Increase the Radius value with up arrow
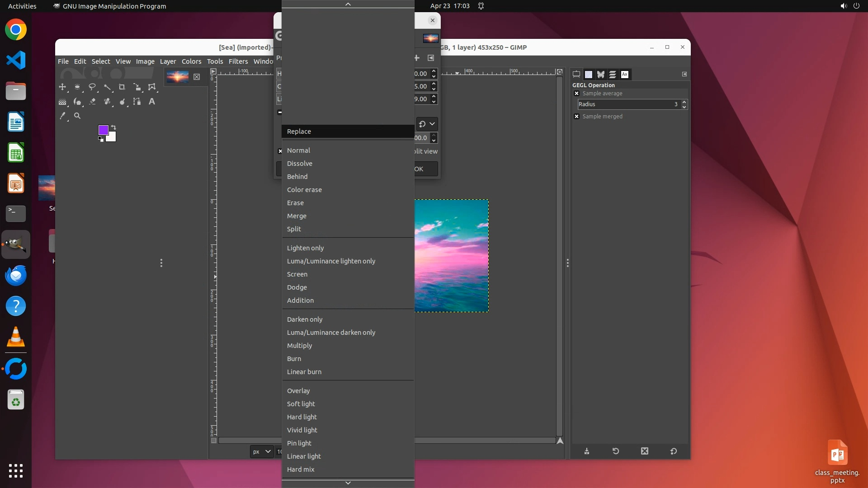This screenshot has height=488, width=868. pyautogui.click(x=684, y=102)
